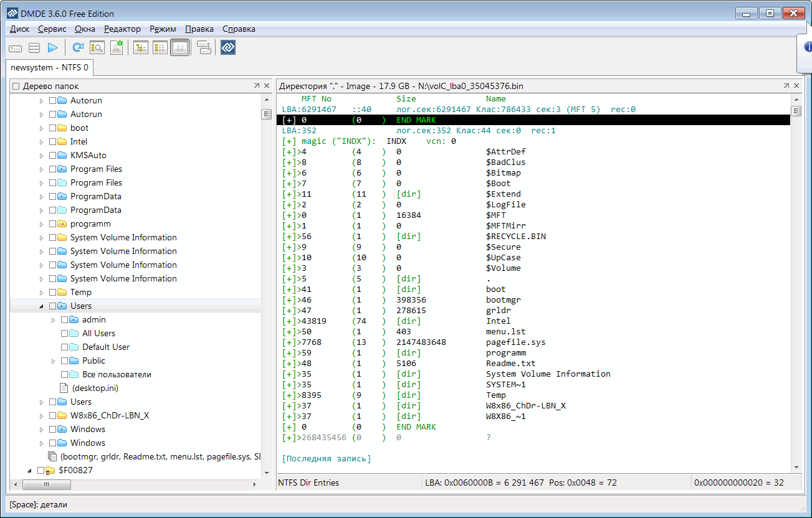The image size is (812, 518).
Task: Click the Последняя запись link
Action: point(326,459)
